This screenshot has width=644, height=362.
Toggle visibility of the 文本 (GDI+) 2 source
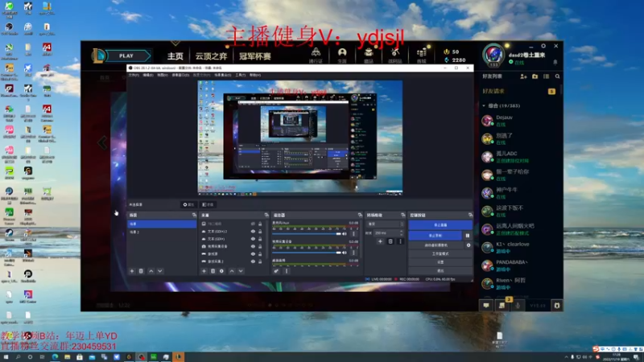pyautogui.click(x=253, y=232)
